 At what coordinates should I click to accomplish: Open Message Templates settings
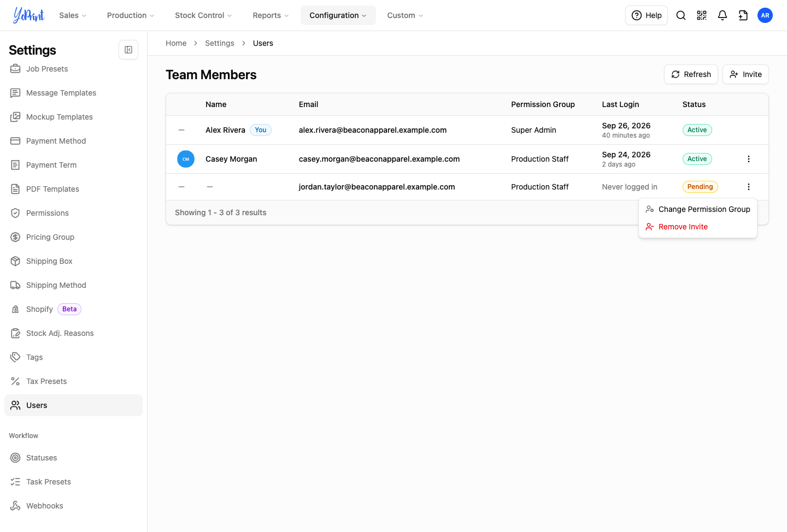click(x=73, y=93)
